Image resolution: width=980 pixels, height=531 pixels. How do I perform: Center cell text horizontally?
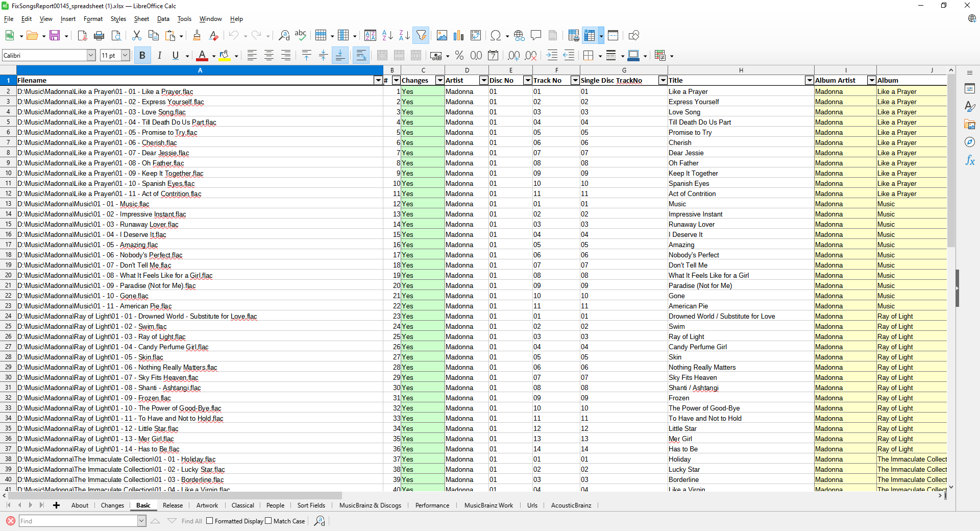[268, 56]
